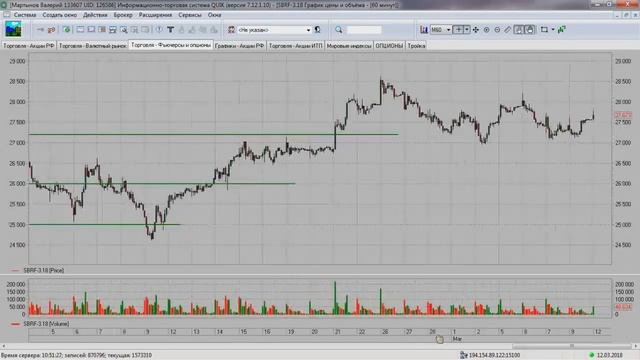Click the bold T text icon
The height and width of the screenshot is (360, 640).
coord(171,30)
